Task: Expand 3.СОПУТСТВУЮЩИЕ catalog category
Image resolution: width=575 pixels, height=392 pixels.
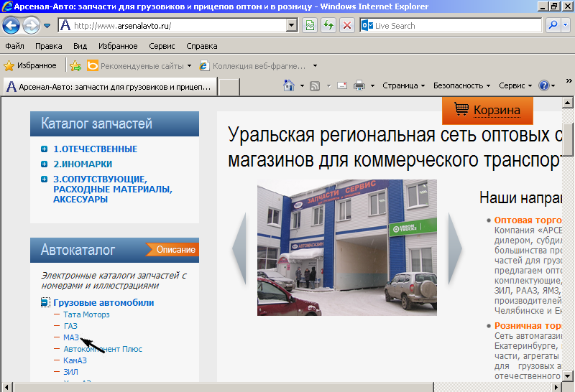Action: (x=45, y=179)
